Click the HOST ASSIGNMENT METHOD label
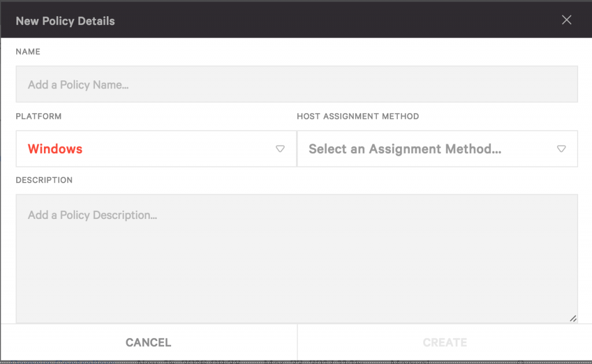Viewport: 592px width, 364px height. pyautogui.click(x=358, y=116)
